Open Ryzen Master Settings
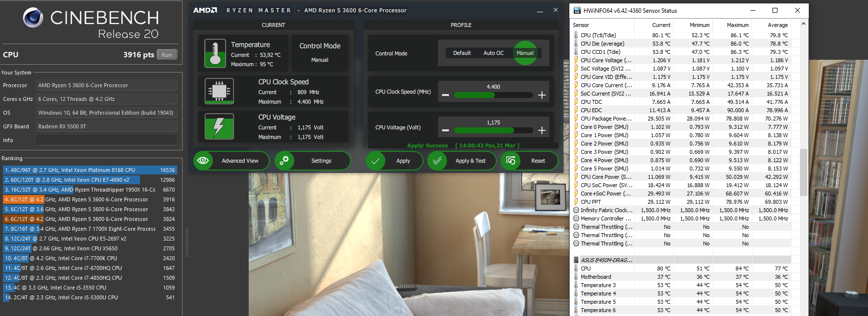The image size is (868, 316). (x=312, y=161)
